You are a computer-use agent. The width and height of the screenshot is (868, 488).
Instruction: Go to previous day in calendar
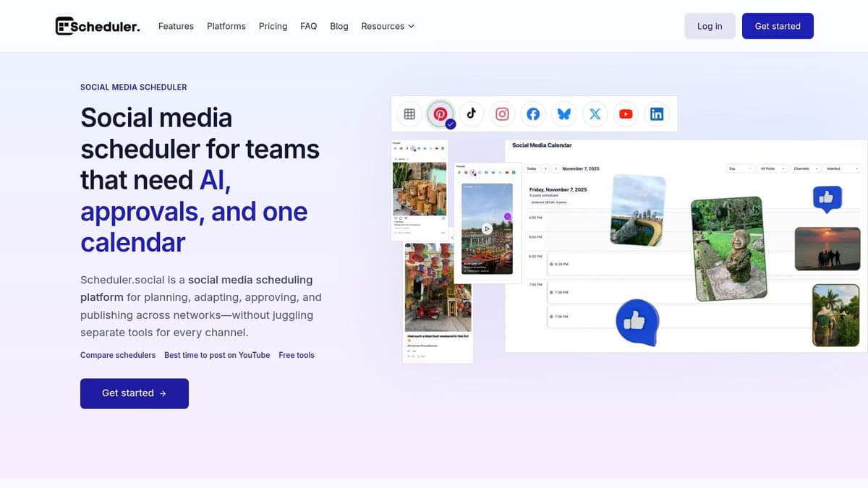tap(545, 168)
